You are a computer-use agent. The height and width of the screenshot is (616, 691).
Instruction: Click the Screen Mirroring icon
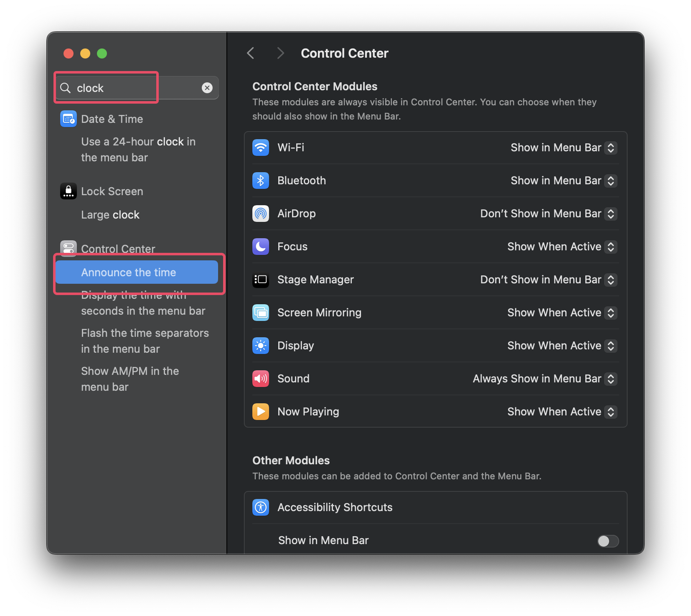[261, 313]
